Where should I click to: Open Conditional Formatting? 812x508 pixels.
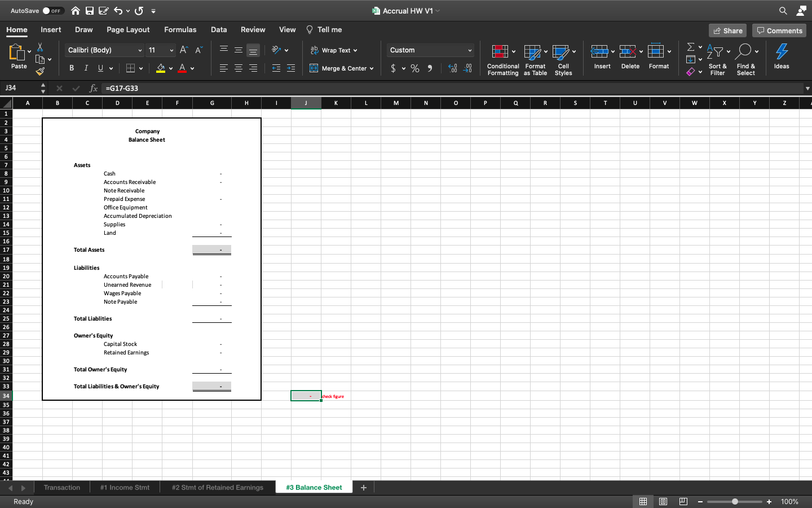pyautogui.click(x=503, y=60)
